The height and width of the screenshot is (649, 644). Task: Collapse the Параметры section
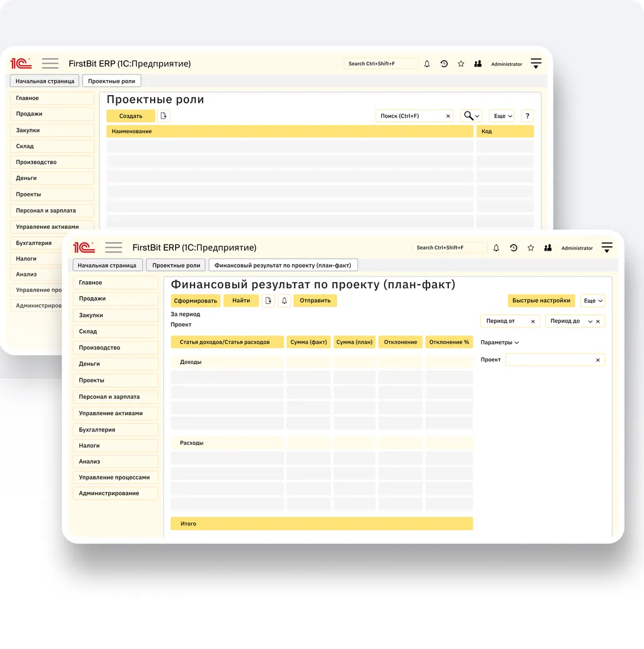500,343
